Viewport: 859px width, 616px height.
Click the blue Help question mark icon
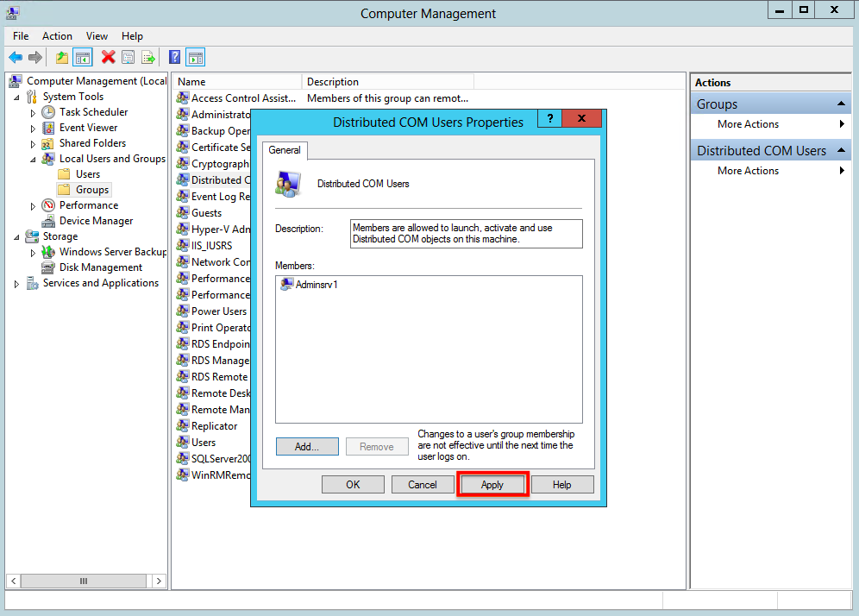click(174, 57)
